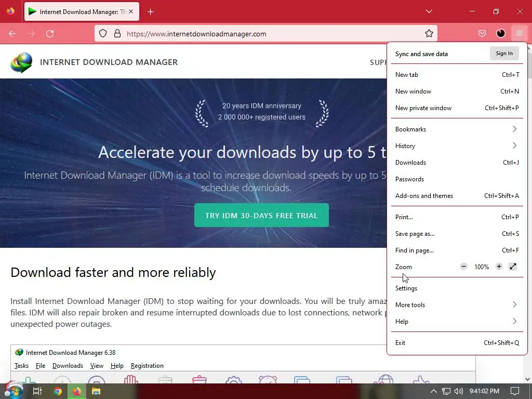The height and width of the screenshot is (399, 532).
Task: Click Sync and save data label
Action: pos(421,54)
